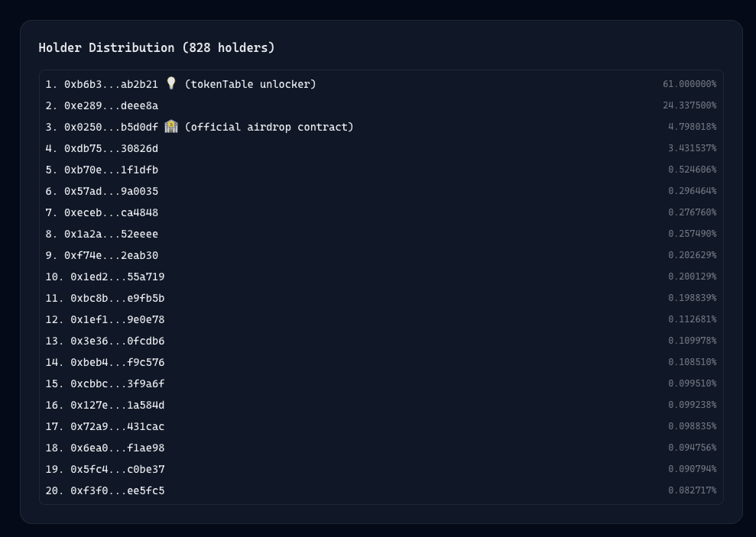756x537 pixels.
Task: Click the Holder Distribution (828 holders) heading
Action: 156,47
